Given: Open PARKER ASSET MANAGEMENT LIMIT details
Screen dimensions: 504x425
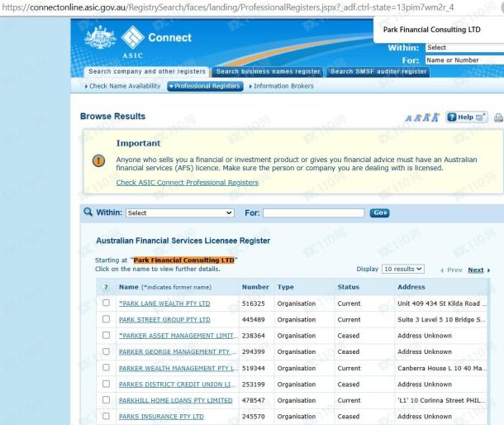Looking at the screenshot, I should click(178, 336).
